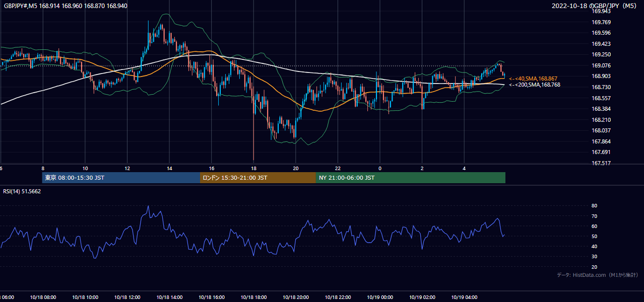The width and height of the screenshot is (644, 302).
Task: Click price axis value 167.864
Action: click(x=601, y=141)
